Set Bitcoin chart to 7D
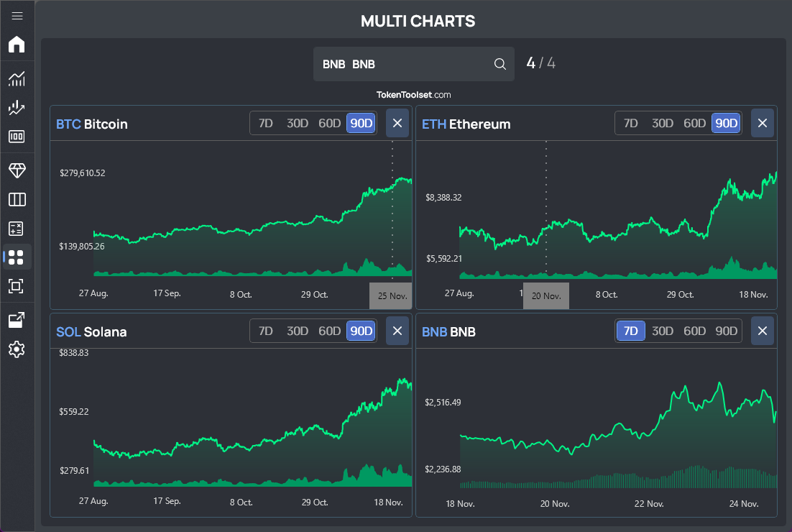 pyautogui.click(x=266, y=123)
